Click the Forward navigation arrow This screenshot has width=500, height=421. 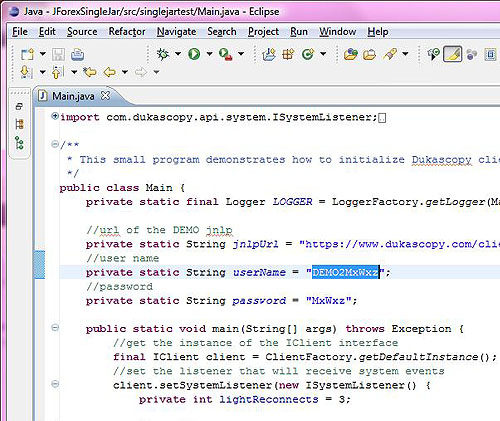click(x=141, y=72)
